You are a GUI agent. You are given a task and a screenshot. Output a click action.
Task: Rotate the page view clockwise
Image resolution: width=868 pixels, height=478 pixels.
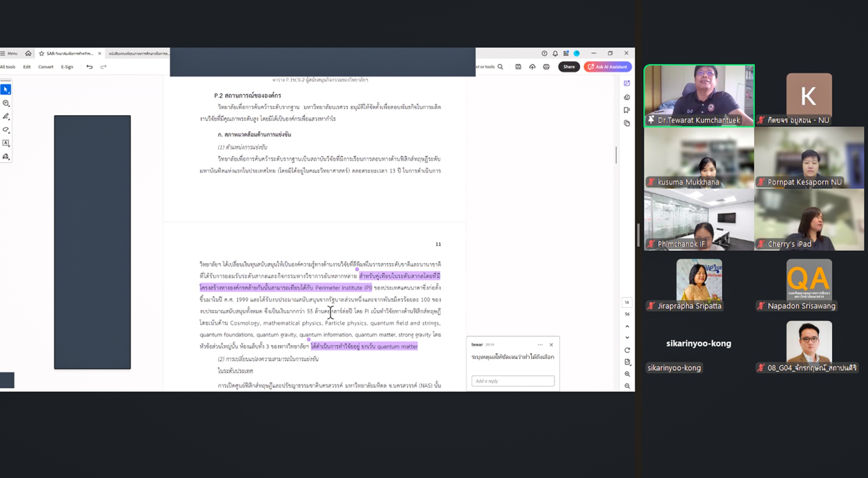pos(627,350)
